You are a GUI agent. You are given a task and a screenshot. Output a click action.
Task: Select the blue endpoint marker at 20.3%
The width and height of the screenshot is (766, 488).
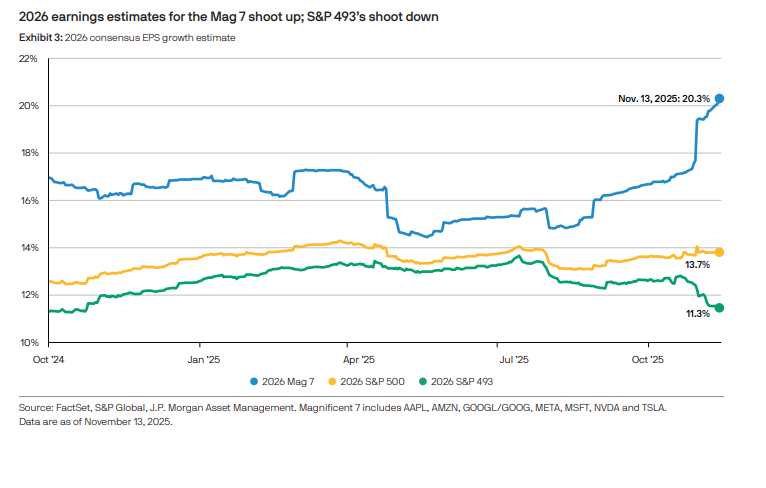click(x=719, y=98)
